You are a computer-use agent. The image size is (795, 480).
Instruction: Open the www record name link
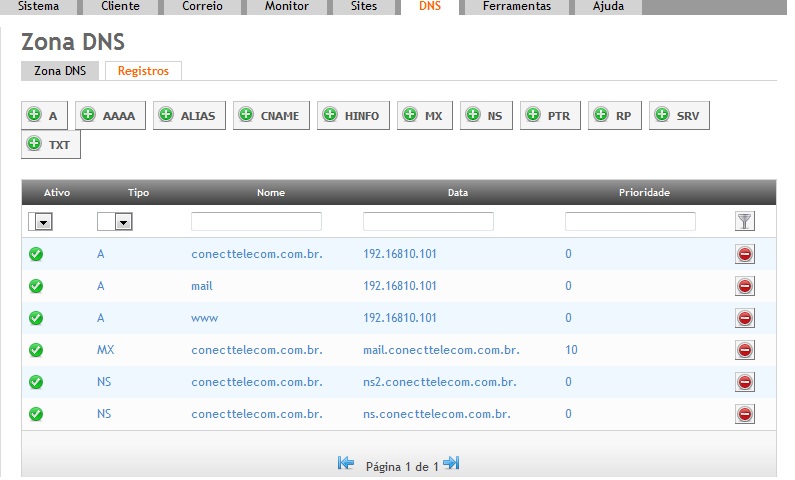[x=204, y=318]
